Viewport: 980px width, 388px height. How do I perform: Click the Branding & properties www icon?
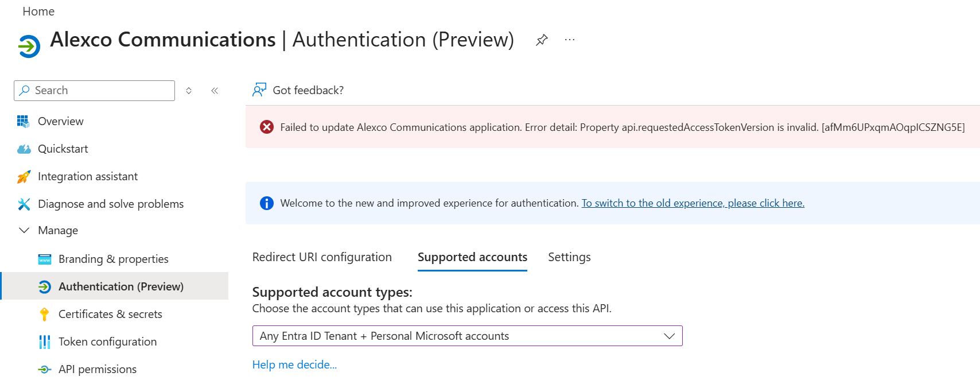(x=45, y=259)
